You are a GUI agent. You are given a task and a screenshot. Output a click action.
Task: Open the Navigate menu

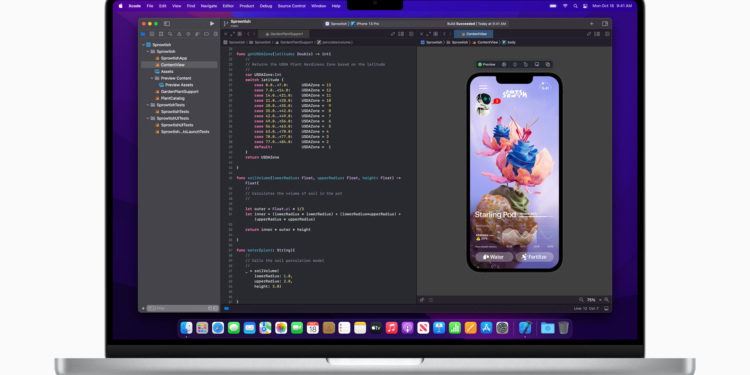(x=209, y=6)
